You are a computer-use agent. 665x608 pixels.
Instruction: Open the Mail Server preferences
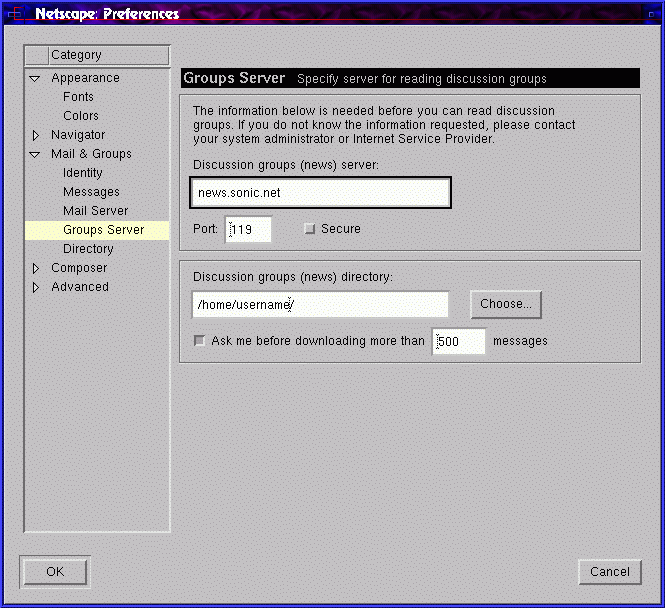click(95, 211)
